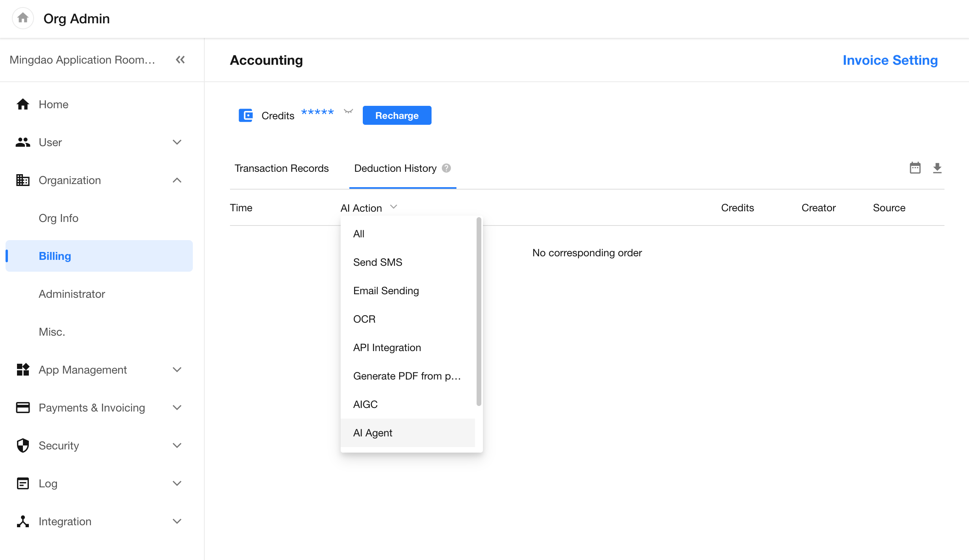
Task: Click the calendar date filter icon
Action: click(915, 168)
